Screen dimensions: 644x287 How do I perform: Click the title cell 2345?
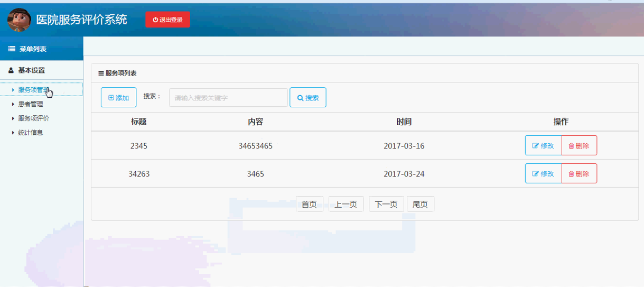tap(139, 146)
